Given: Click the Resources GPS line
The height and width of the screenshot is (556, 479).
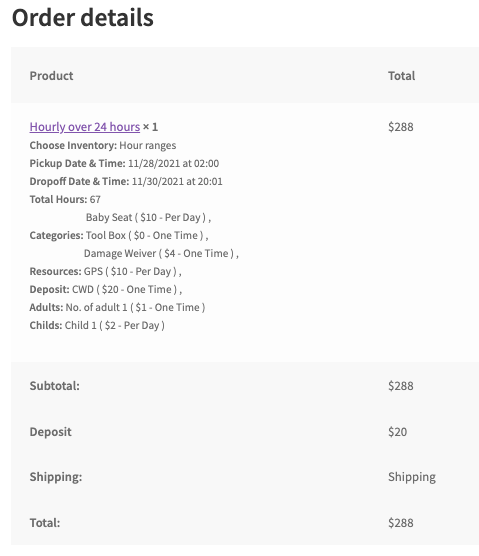Looking at the screenshot, I should (105, 272).
